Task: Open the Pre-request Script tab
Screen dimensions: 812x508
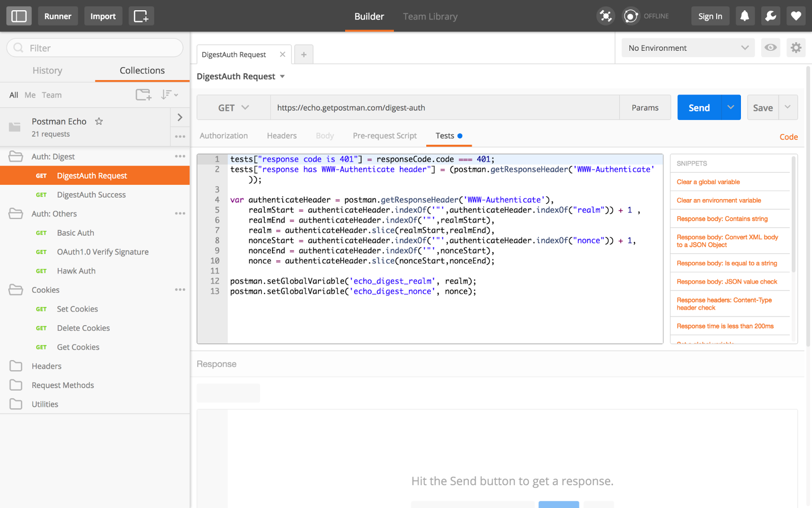Action: point(385,136)
